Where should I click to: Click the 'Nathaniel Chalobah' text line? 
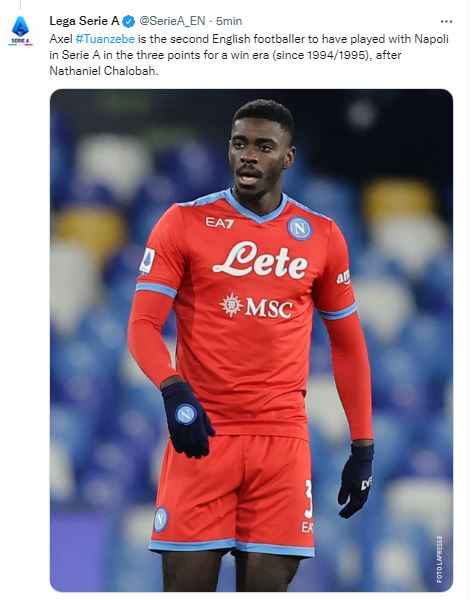(104, 71)
